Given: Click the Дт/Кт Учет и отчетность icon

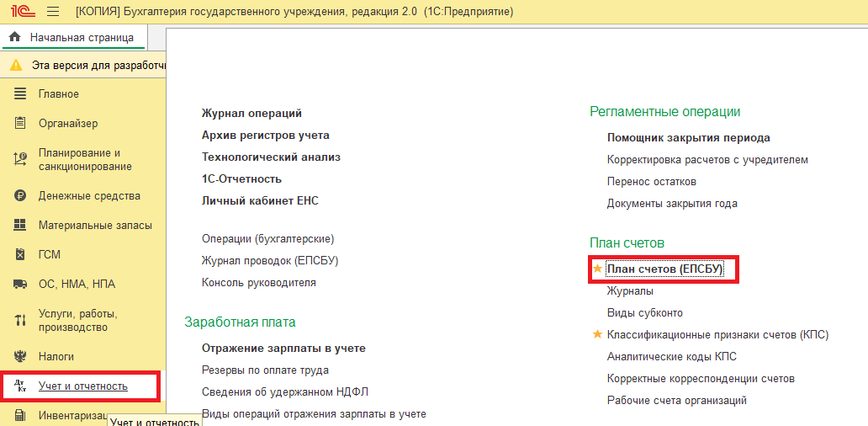Looking at the screenshot, I should pyautogui.click(x=20, y=386).
